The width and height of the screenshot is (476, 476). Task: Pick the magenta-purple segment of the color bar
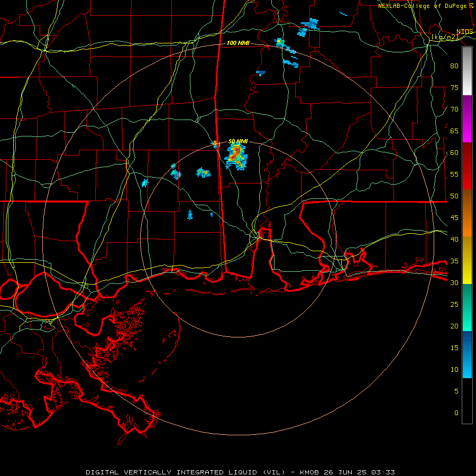467,118
